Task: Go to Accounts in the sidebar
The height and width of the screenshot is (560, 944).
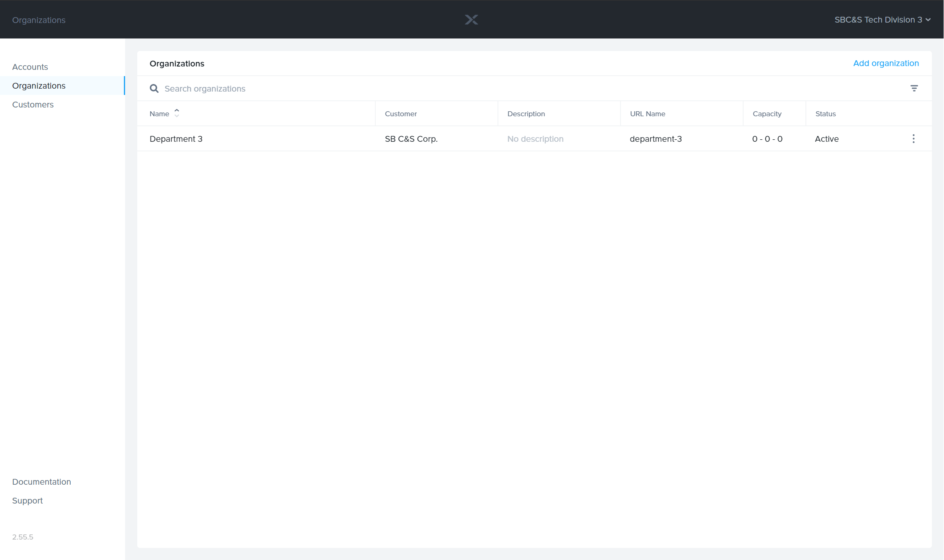Action: pyautogui.click(x=30, y=67)
